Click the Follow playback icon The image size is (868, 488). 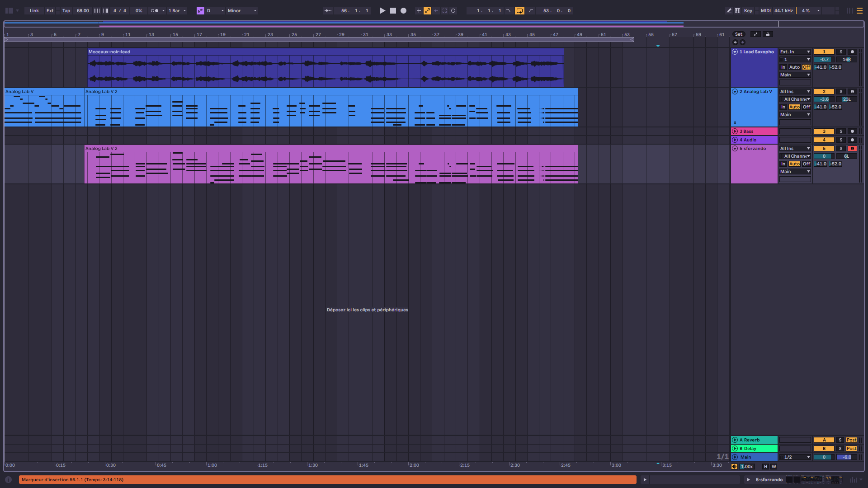coord(328,10)
